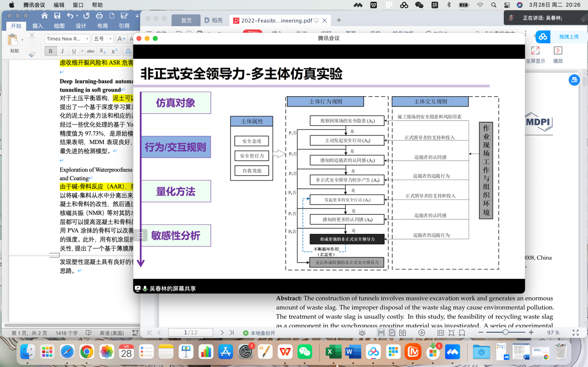Click the page number input field
588x367 pixels.
(x=190, y=333)
